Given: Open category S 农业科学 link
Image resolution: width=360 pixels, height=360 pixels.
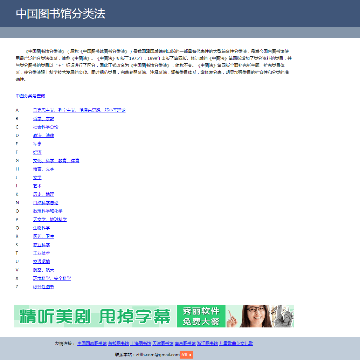Looking at the screenshot, I should click(x=41, y=245).
